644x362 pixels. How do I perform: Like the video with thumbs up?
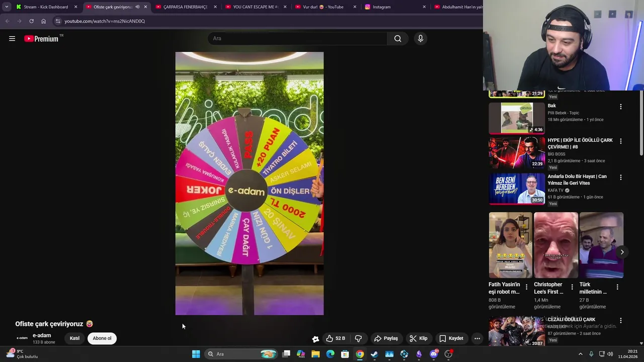tap(335, 338)
